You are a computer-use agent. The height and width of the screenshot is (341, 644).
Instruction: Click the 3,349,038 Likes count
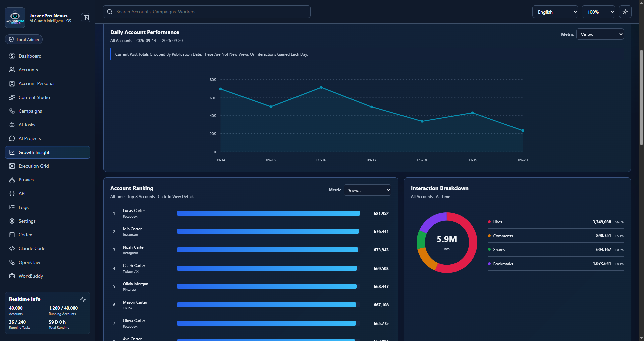(x=602, y=222)
